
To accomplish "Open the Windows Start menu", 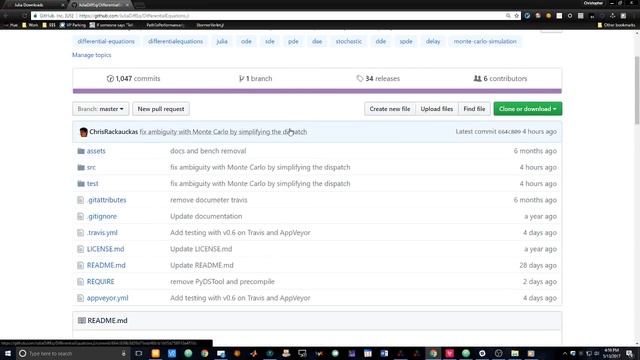I will point(8,353).
